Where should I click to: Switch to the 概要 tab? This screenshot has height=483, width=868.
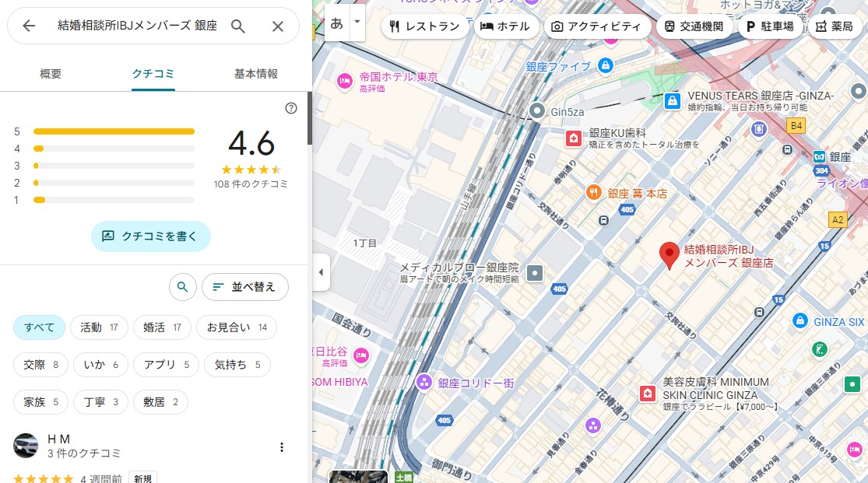(x=51, y=74)
